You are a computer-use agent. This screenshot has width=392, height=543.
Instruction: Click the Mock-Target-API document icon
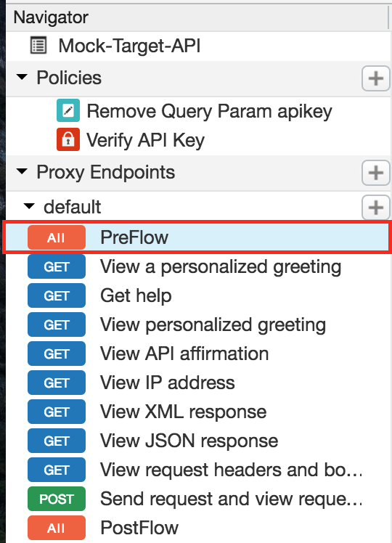(x=38, y=46)
